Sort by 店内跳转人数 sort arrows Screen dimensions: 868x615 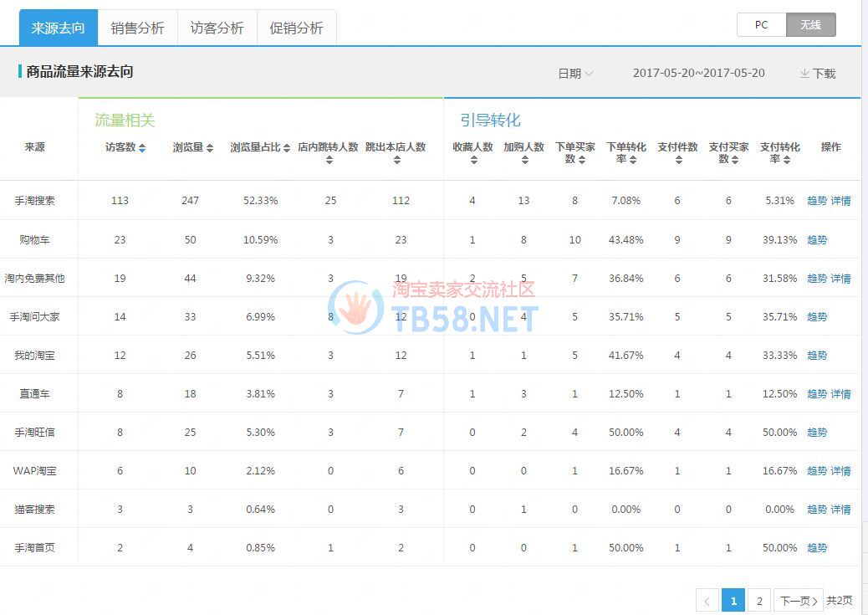[329, 160]
